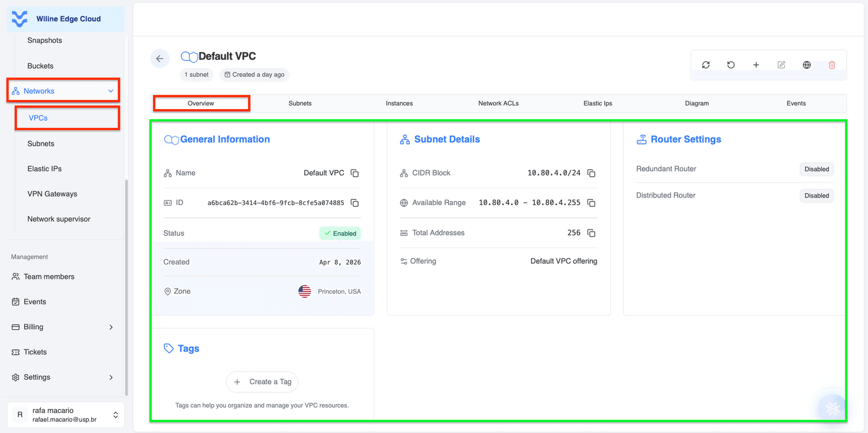Click the Disabled badge for Redundant Router
868x433 pixels.
pyautogui.click(x=816, y=169)
